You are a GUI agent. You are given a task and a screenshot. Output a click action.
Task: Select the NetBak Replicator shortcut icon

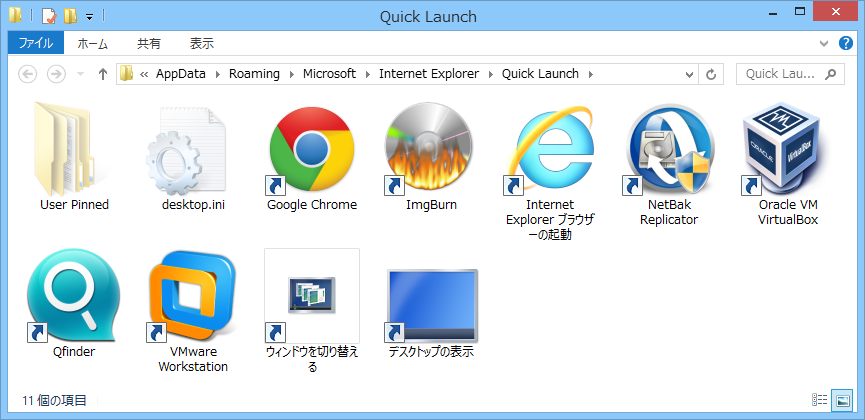click(x=669, y=149)
